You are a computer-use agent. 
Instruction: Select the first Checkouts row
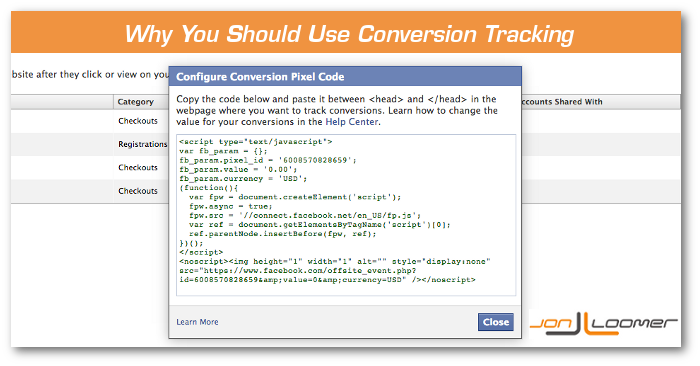(x=138, y=121)
